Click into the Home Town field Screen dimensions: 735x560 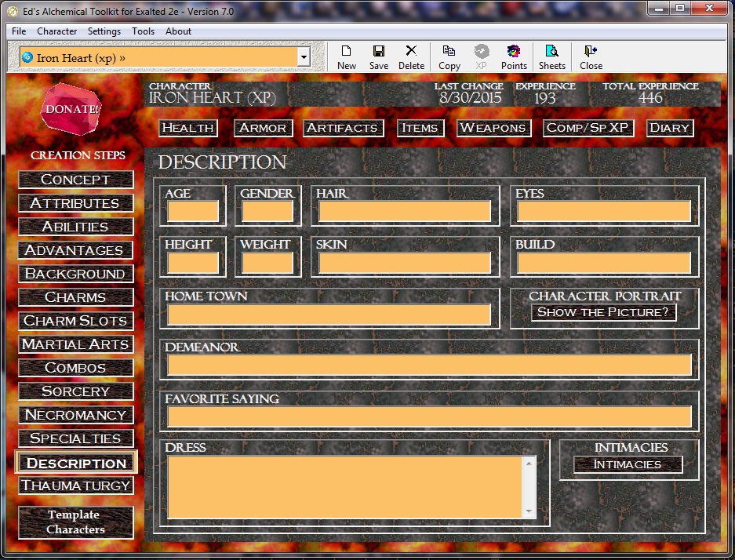329,315
